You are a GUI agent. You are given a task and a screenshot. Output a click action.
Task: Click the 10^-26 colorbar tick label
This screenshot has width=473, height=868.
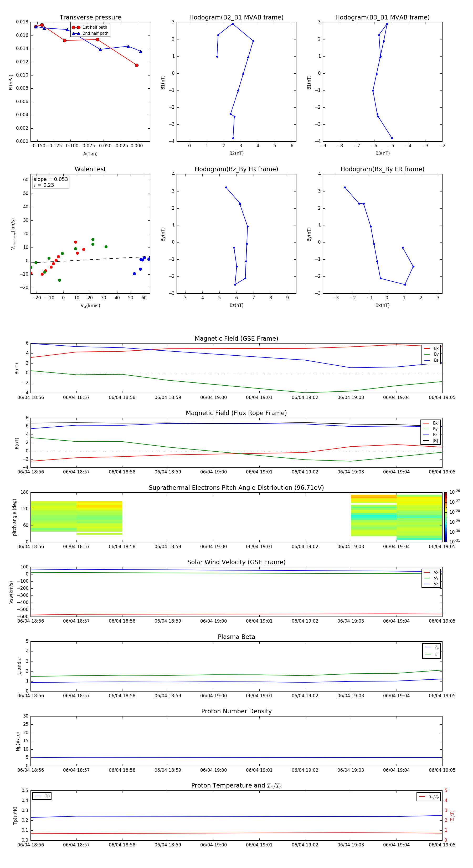click(455, 492)
